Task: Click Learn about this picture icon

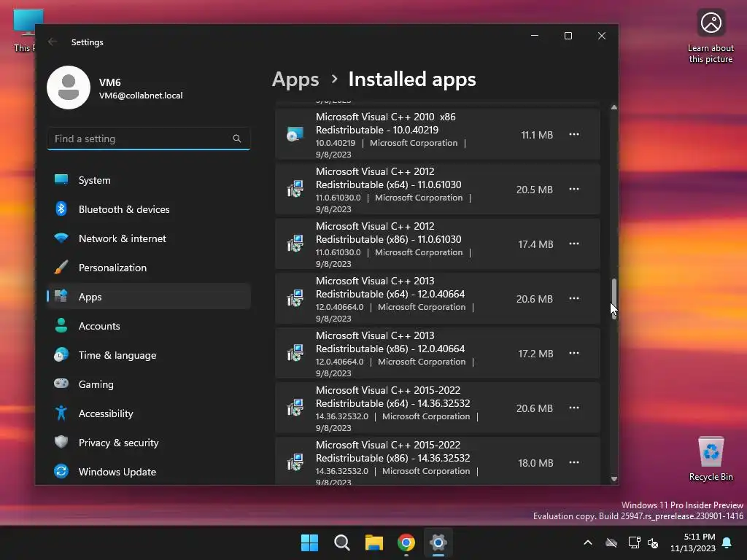Action: pyautogui.click(x=711, y=23)
